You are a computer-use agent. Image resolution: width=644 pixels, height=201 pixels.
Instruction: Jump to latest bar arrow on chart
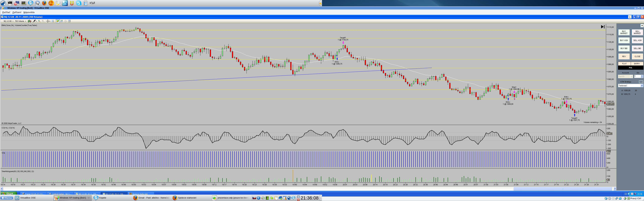point(603,27)
